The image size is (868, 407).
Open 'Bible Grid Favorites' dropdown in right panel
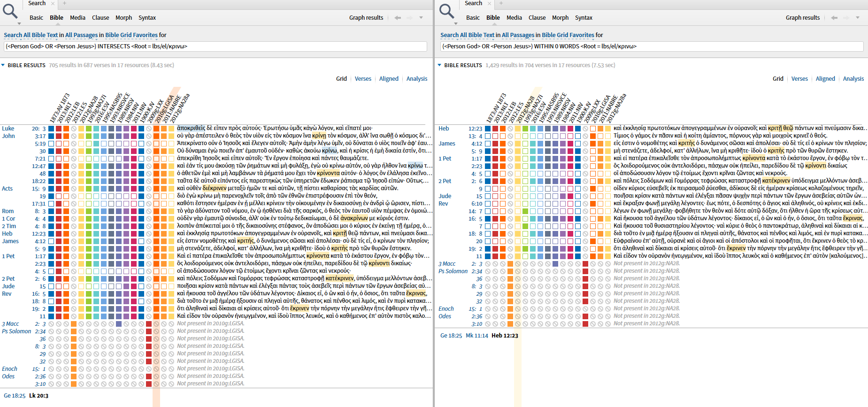point(568,35)
